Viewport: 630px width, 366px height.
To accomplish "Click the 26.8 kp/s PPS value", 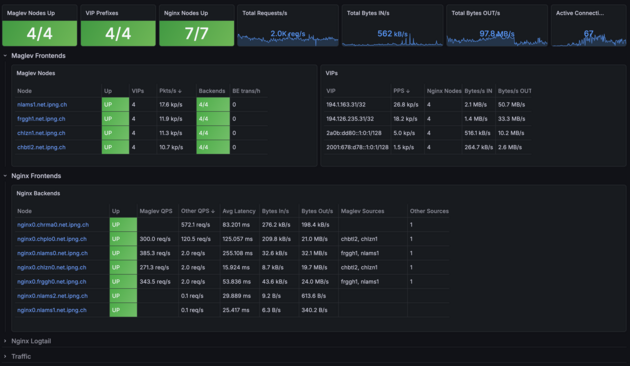I will [406, 104].
